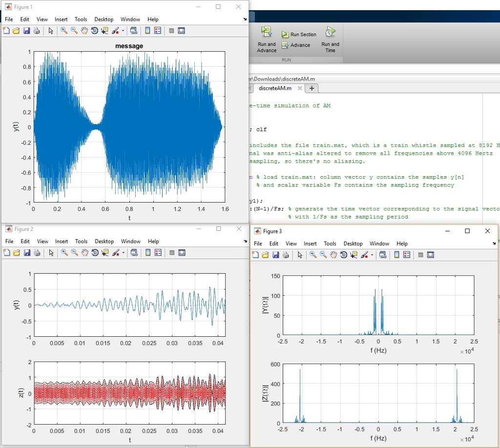This screenshot has width=500, height=448.
Task: Toggle Insert Colorbar in Figure 1
Action: tap(147, 31)
